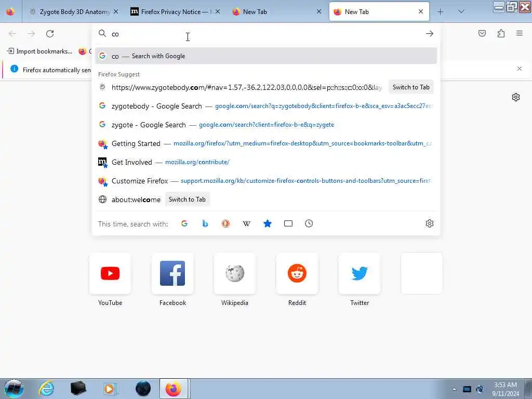The height and width of the screenshot is (399, 532).
Task: Close the Zygote Body 3D Anatomy tab
Action: click(116, 12)
